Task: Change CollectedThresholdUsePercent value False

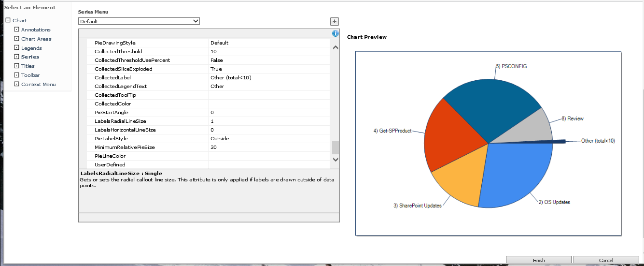Action: coord(269,60)
